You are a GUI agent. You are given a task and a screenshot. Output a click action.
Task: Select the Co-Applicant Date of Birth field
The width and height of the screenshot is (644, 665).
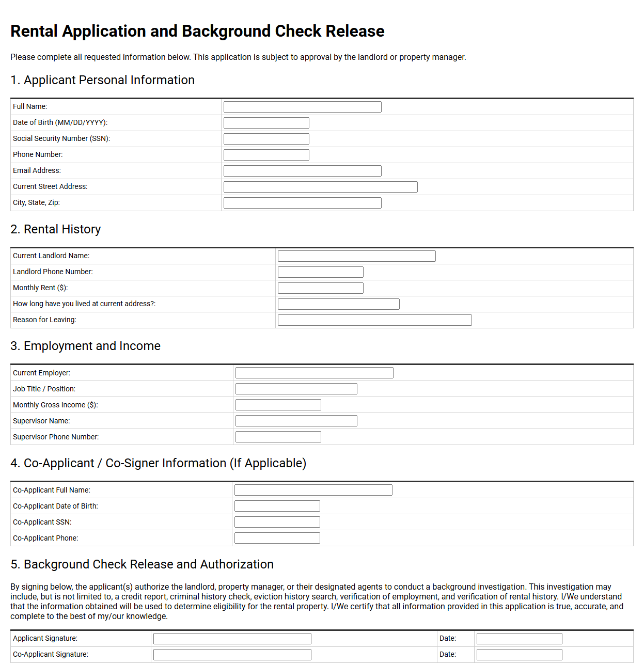tap(277, 506)
